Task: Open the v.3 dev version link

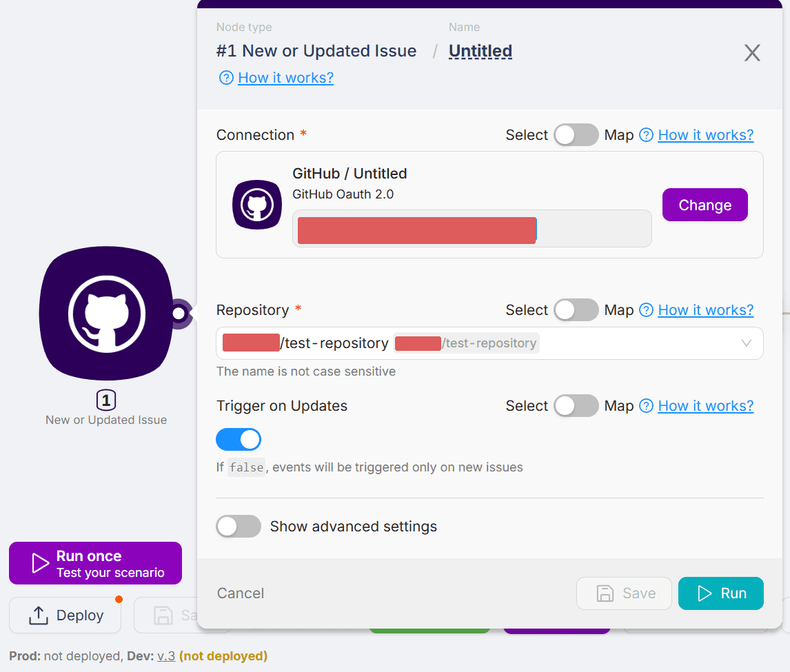Action: 166,655
